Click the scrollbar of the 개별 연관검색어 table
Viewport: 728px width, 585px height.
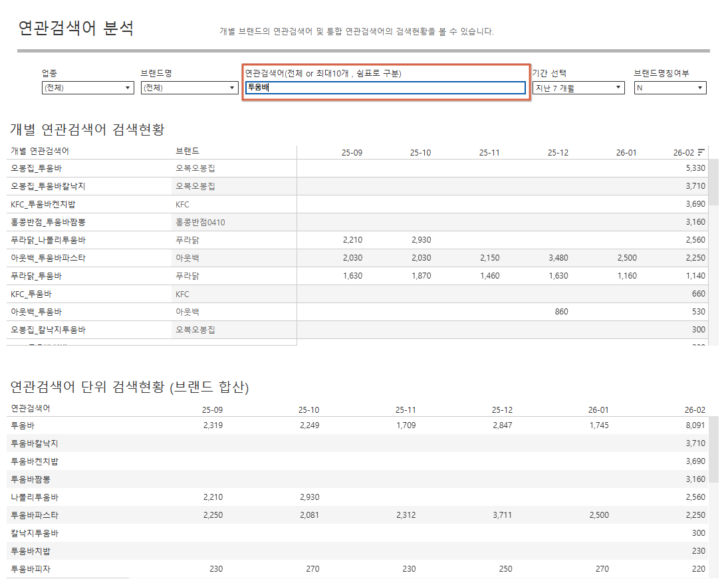[713, 183]
